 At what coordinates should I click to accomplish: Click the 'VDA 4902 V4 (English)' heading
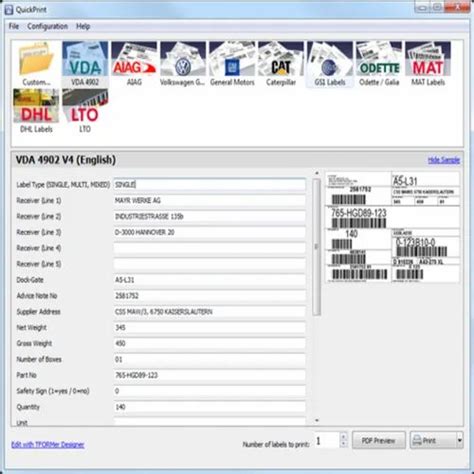tap(66, 160)
